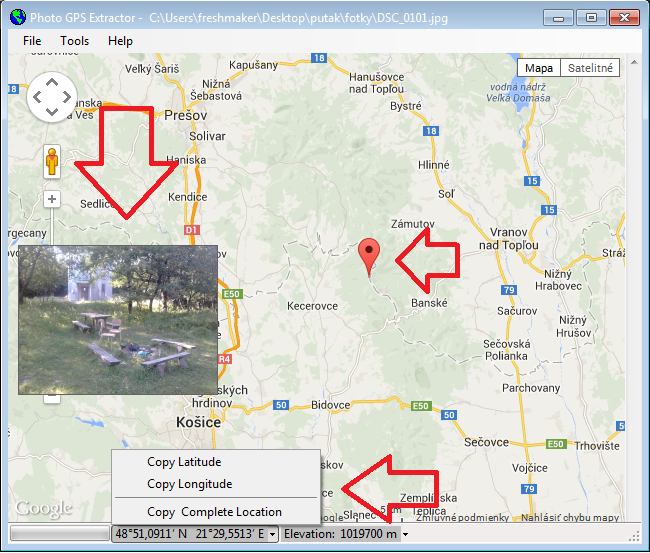This screenshot has height=553, width=650.
Task: Click the Google logo link
Action: (x=44, y=509)
